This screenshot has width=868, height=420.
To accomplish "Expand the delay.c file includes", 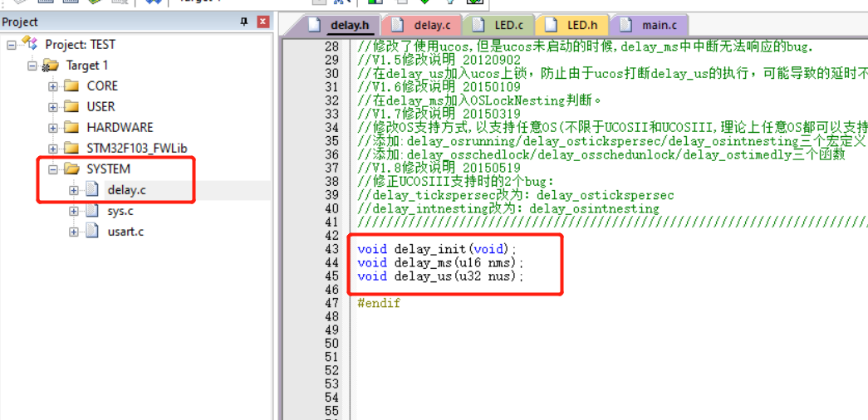I will tap(74, 190).
